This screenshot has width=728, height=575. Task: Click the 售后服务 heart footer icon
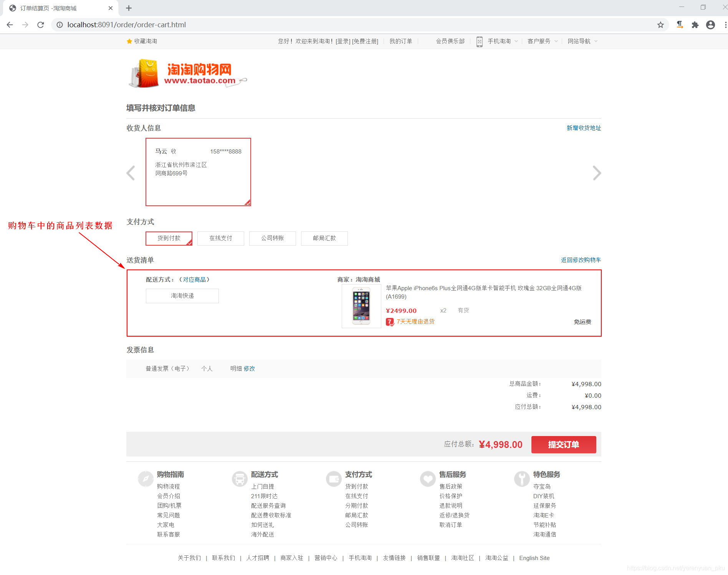428,479
